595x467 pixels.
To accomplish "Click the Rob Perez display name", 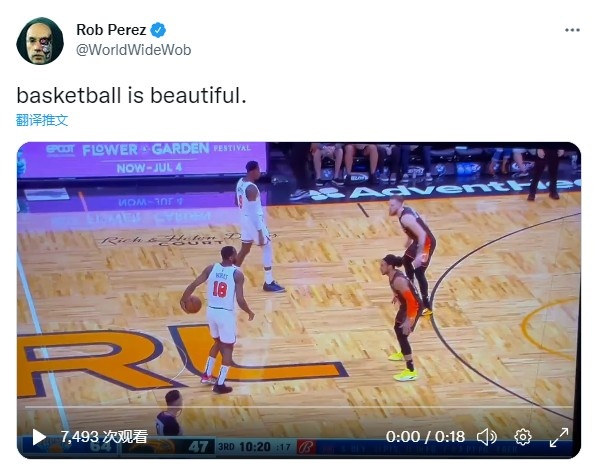I will click(111, 30).
